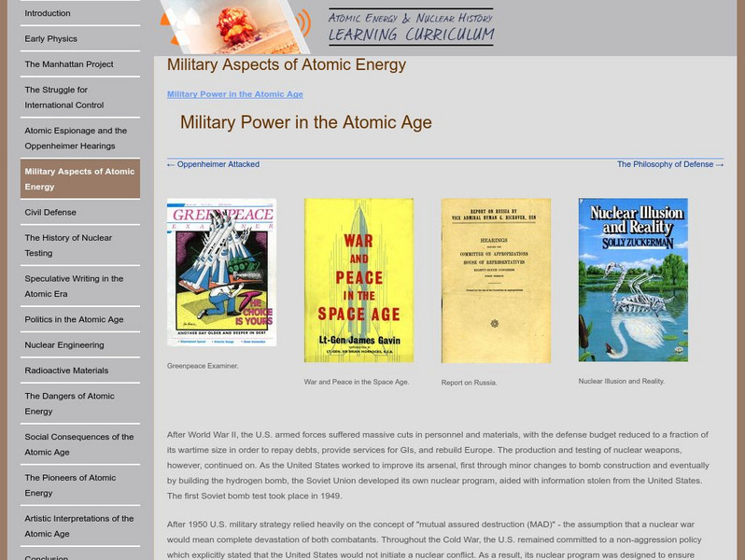Click the Military Power in the Atomic Age breadcrumb link
Screen dimensions: 745x560
(x=234, y=94)
